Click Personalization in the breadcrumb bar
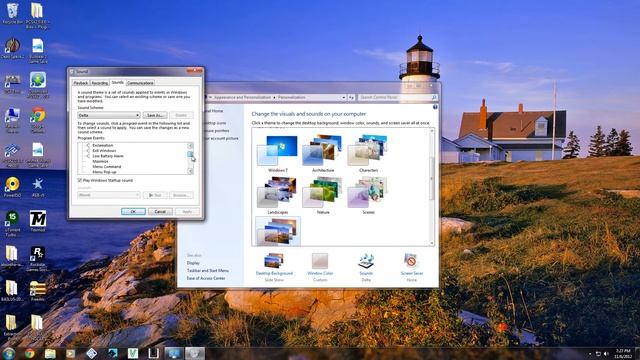The width and height of the screenshot is (640, 360). pyautogui.click(x=291, y=98)
